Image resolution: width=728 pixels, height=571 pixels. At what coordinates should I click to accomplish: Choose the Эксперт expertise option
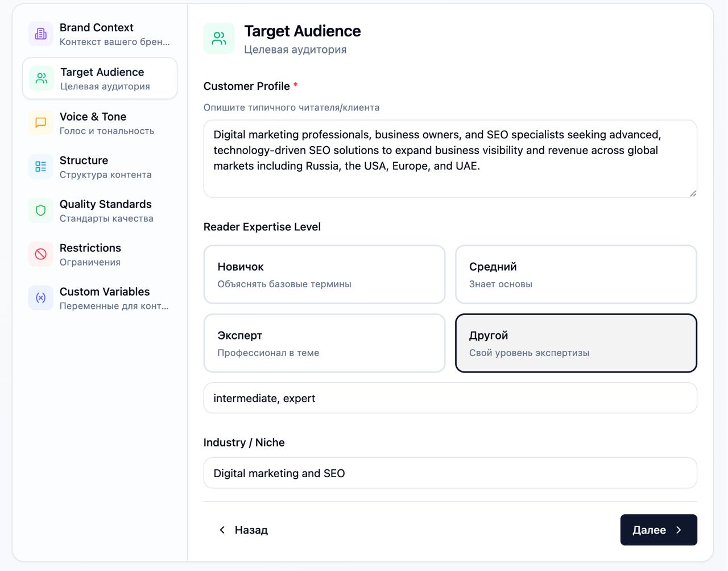pos(324,344)
